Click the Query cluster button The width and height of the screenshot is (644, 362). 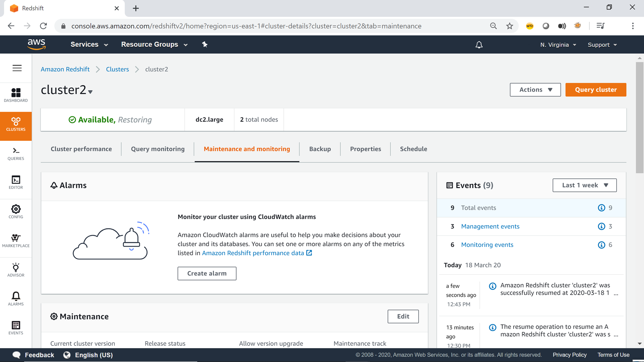[x=596, y=90]
